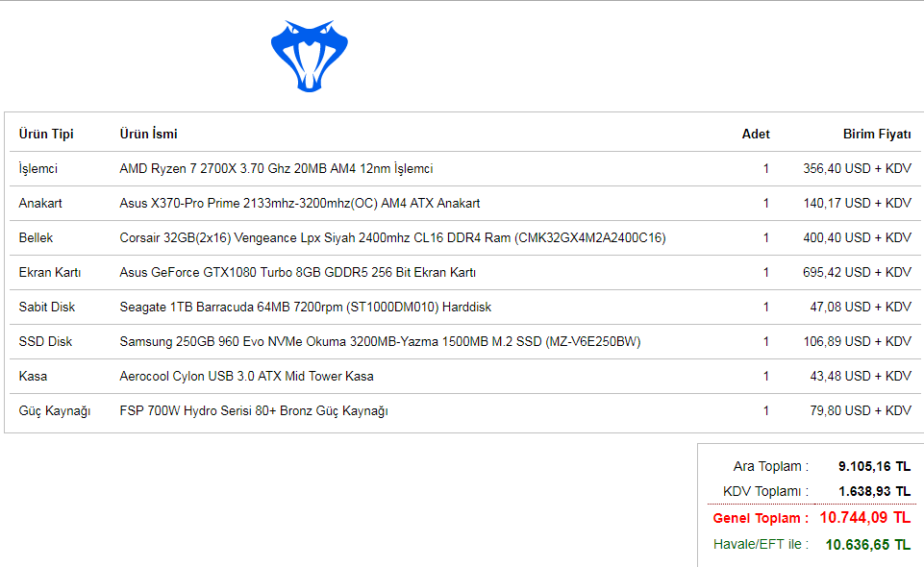Click the price 695,42 USD + KDV
The height and width of the screenshot is (567, 924).
(857, 273)
